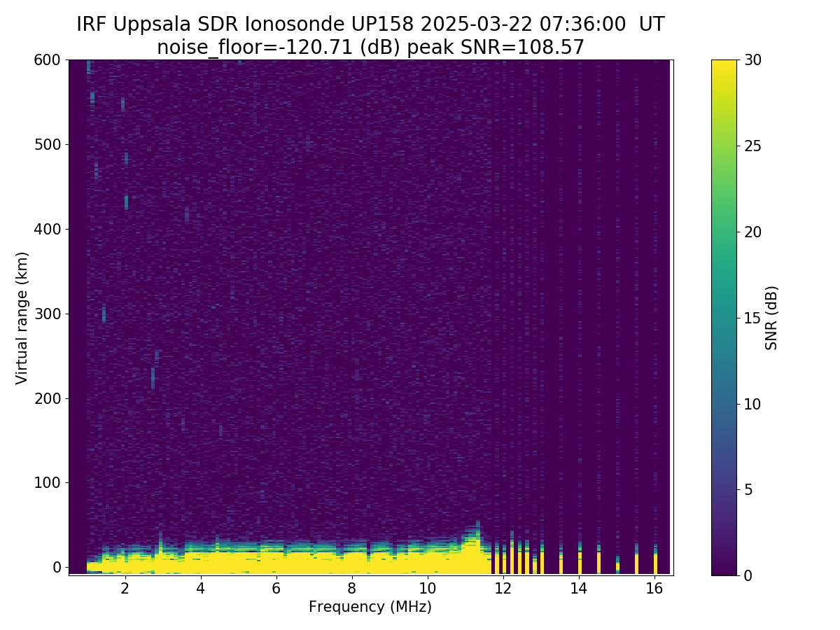Click the "Virtual range (km)" y-axis label
Image resolution: width=840 pixels, height=630 pixels.
(x=22, y=317)
